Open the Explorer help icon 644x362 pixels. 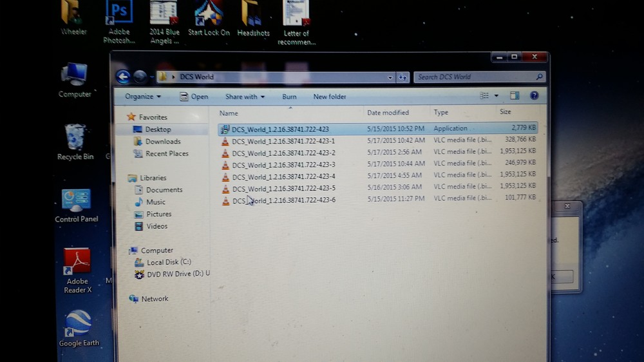[x=534, y=96]
